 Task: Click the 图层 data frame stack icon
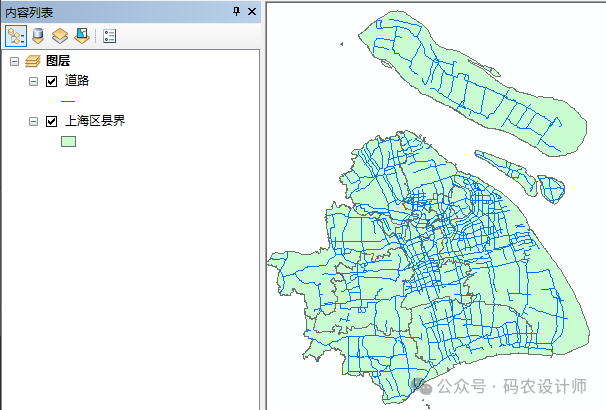tap(32, 62)
